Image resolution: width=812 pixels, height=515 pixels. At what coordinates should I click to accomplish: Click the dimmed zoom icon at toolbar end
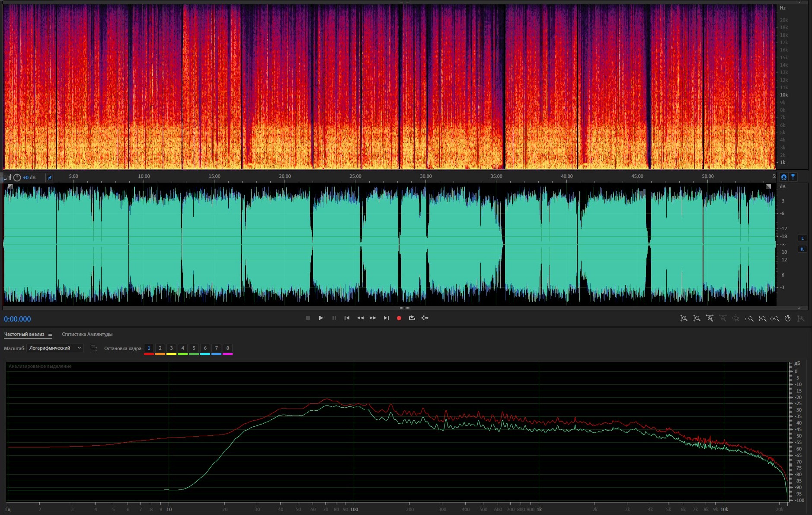(801, 319)
